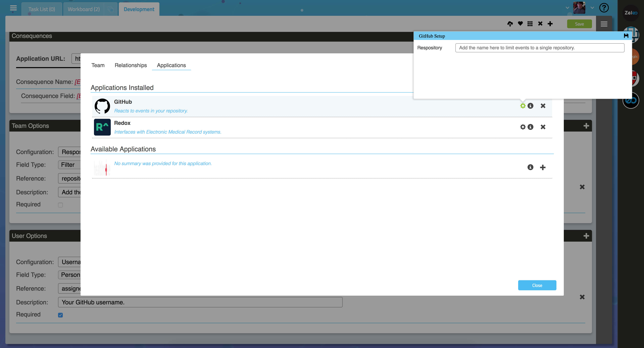Open hamburger menu beside Save button
This screenshot has width=644, height=348.
(x=604, y=24)
